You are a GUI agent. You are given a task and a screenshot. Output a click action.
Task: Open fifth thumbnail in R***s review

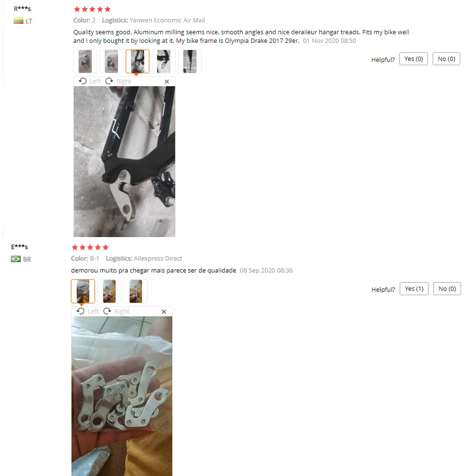pos(190,61)
